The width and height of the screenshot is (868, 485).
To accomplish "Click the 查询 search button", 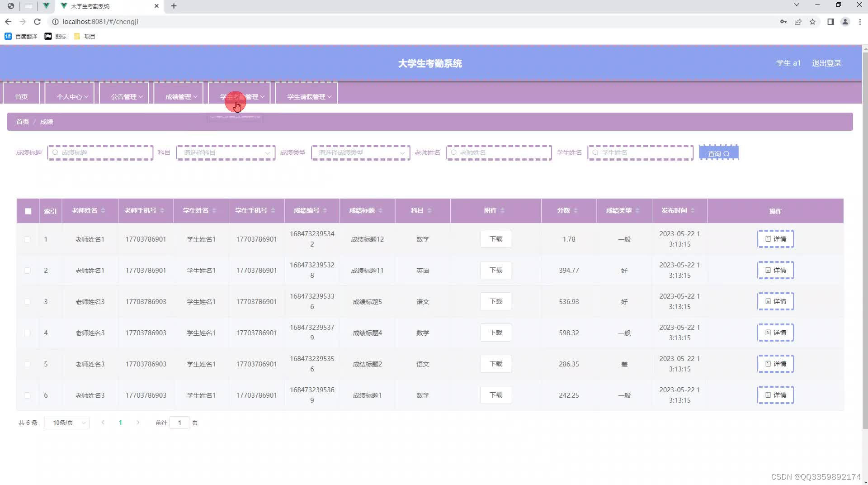I will tap(718, 153).
